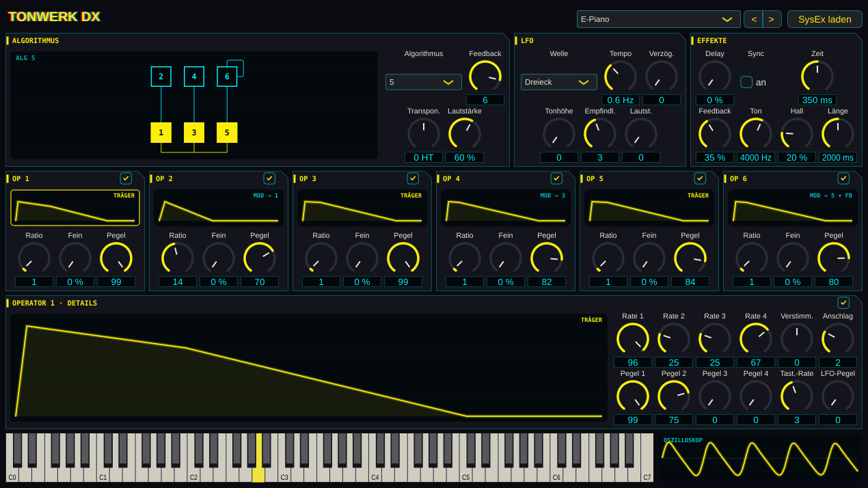Switch off OP 4 using its checkbox

click(556, 178)
